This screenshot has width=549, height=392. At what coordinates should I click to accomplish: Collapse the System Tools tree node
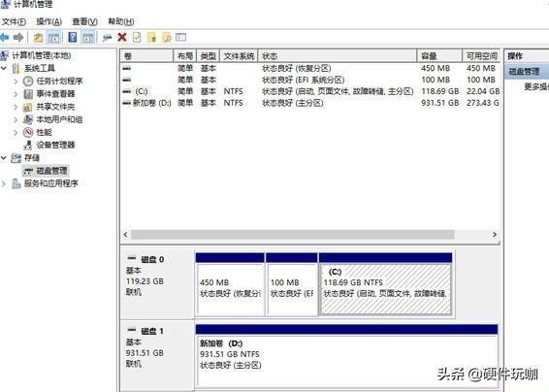click(x=4, y=68)
